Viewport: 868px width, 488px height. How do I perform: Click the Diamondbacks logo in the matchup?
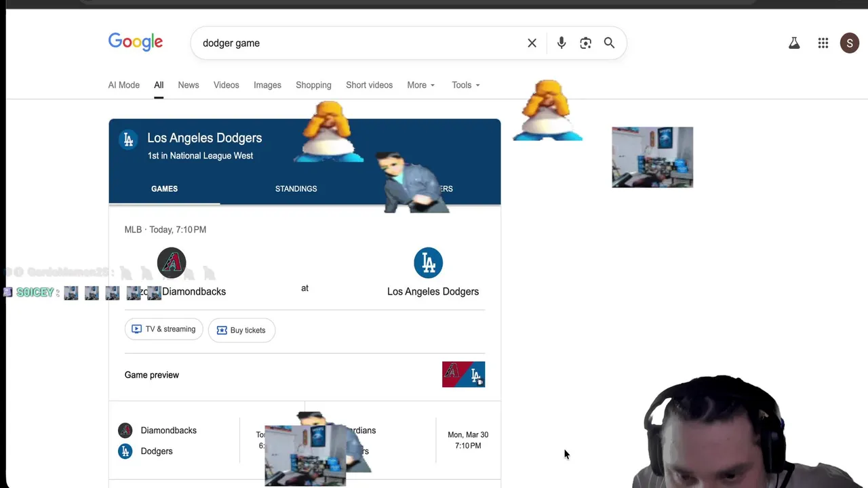[x=172, y=263]
